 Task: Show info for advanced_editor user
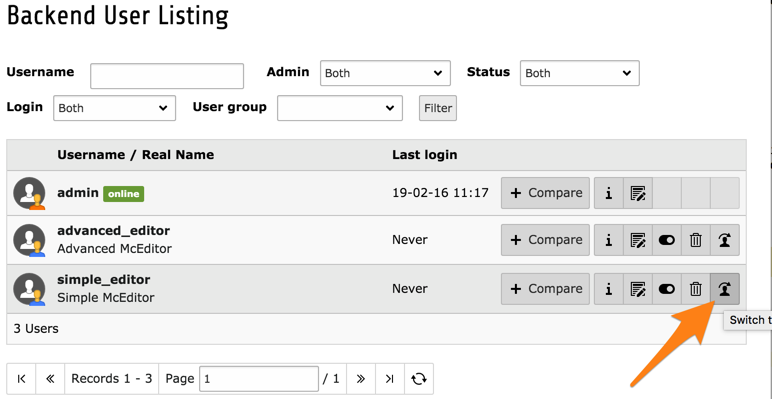[x=609, y=240]
